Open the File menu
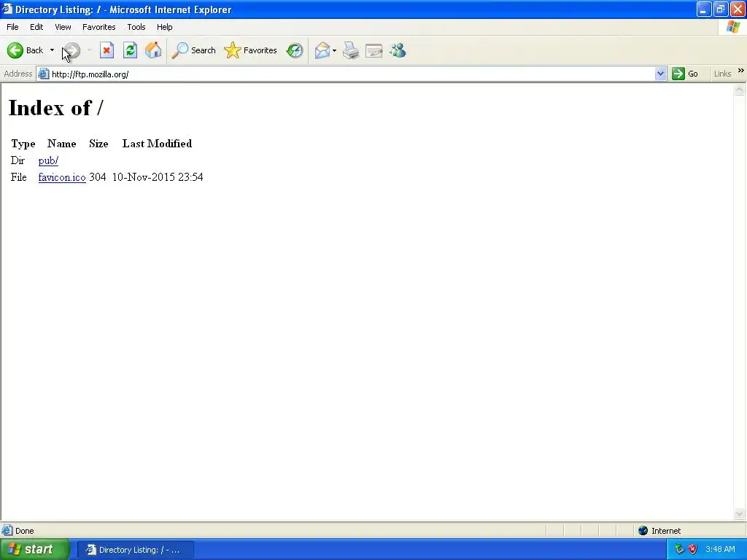747x560 pixels. [x=12, y=27]
